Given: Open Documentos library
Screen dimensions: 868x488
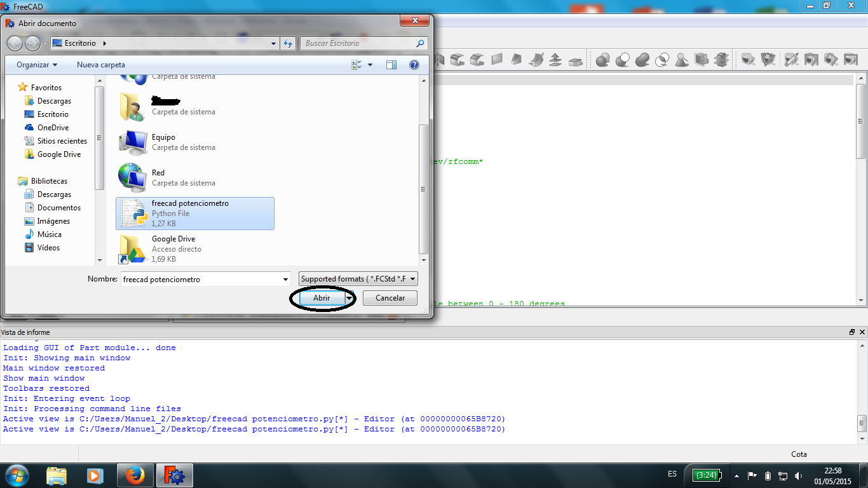Looking at the screenshot, I should click(59, 208).
